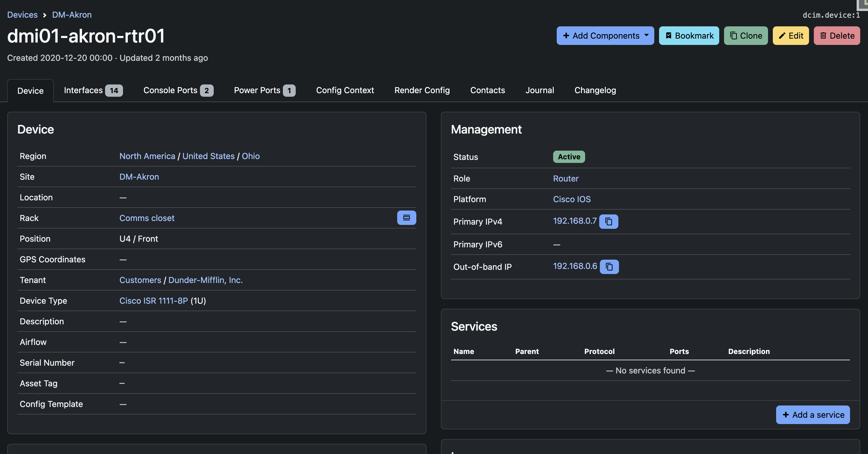Clone the device dmi01-akron-rtr01
Screen dimensions: 868x454
[x=746, y=36]
